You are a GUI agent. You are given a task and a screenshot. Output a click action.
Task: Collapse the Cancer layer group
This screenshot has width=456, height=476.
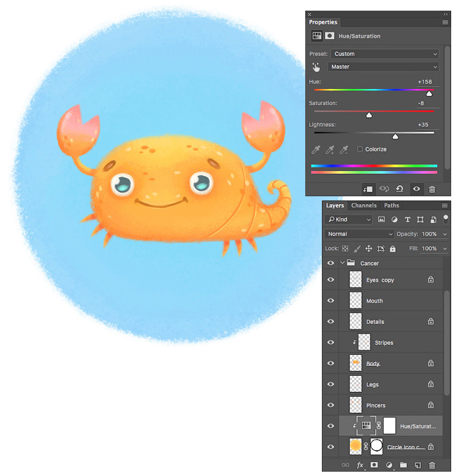343,264
